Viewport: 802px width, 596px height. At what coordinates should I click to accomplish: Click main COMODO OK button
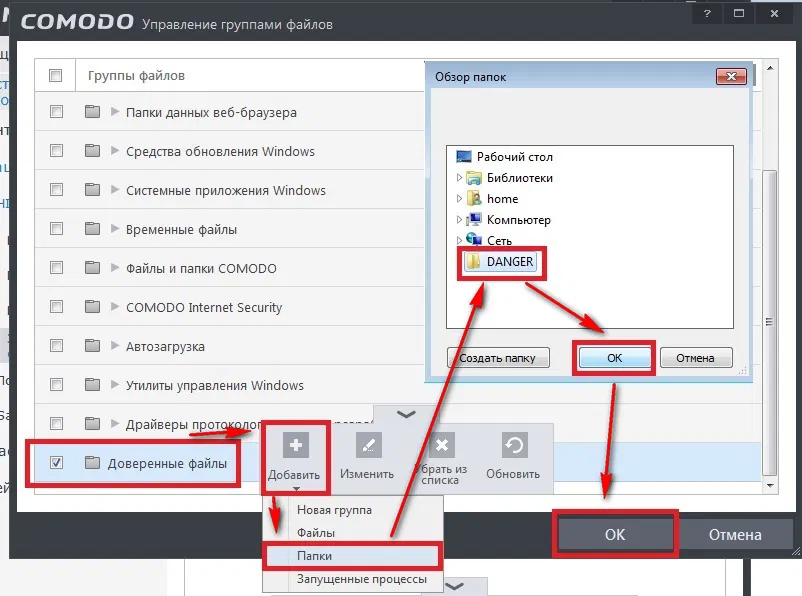[615, 534]
